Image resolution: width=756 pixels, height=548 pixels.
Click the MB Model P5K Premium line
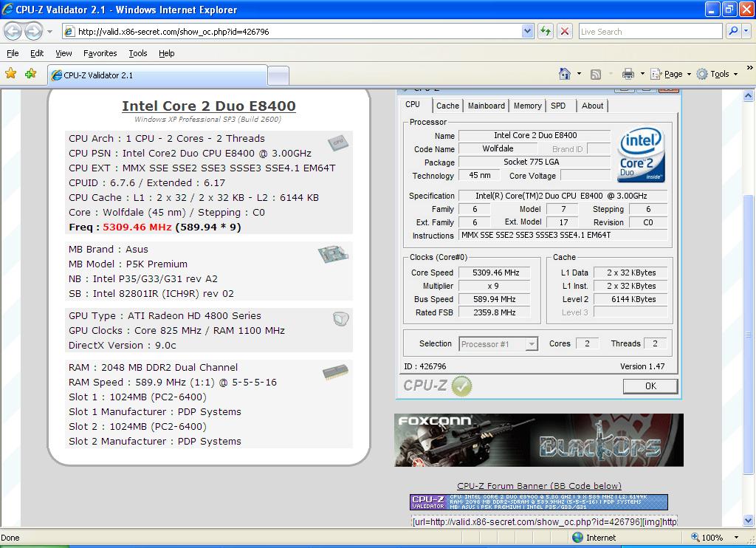[128, 264]
